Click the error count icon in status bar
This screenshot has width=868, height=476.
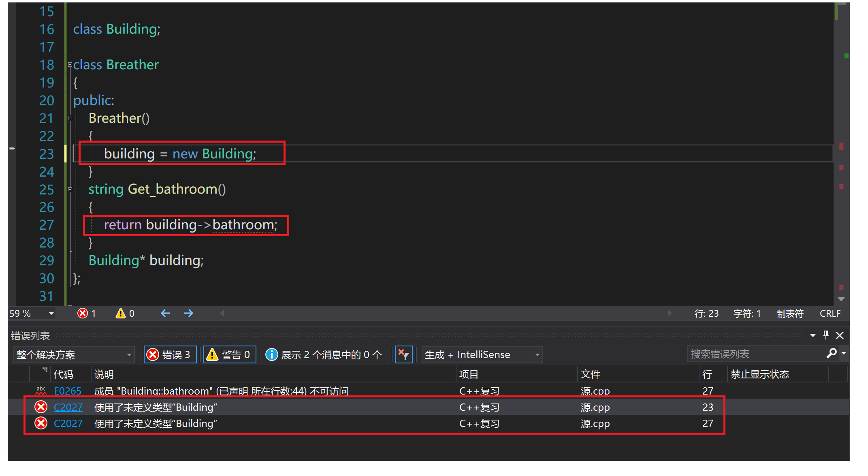point(83,313)
